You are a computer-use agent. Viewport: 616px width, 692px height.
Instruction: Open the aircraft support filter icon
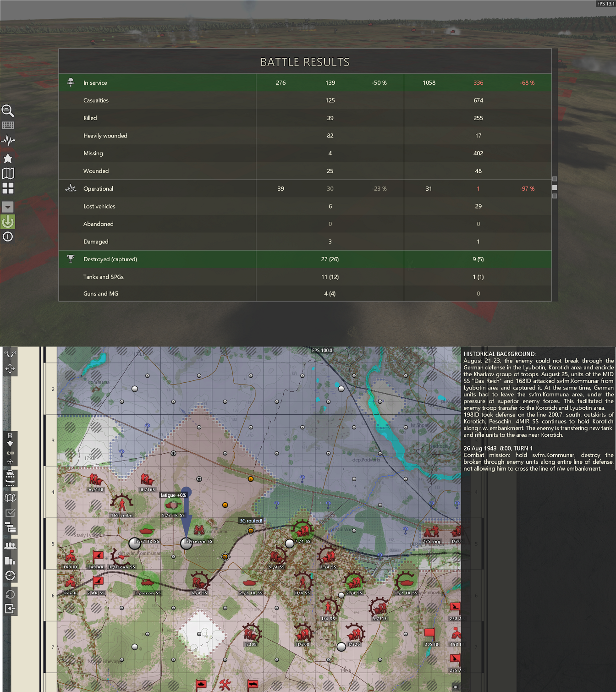[10, 483]
